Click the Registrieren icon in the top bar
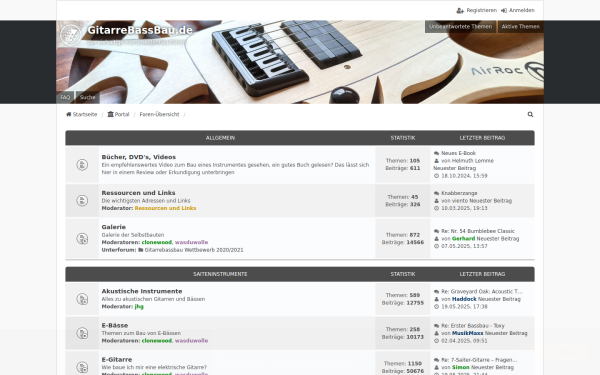600x375 pixels. pos(460,10)
